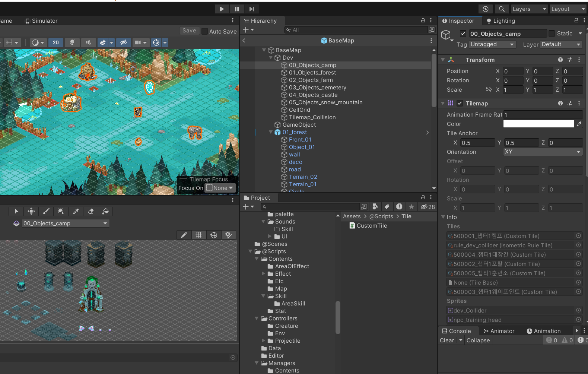Open the undo history icon
This screenshot has height=374, width=588.
[486, 9]
